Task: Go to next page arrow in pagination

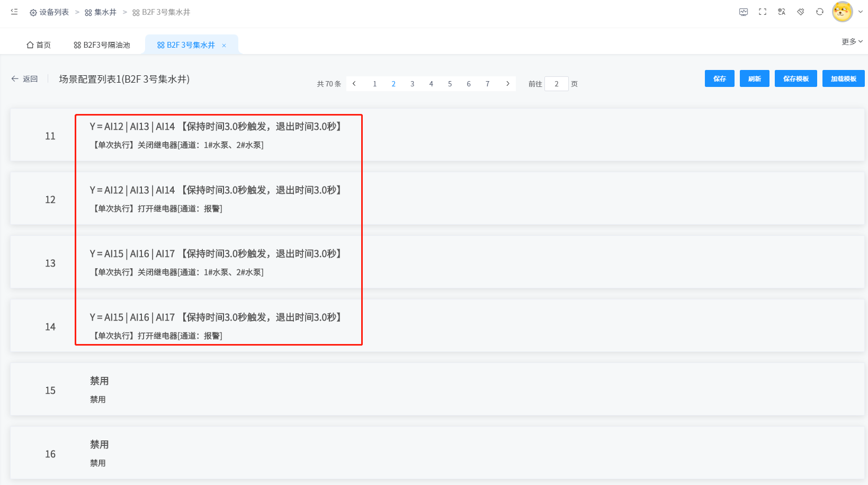Action: pyautogui.click(x=507, y=84)
